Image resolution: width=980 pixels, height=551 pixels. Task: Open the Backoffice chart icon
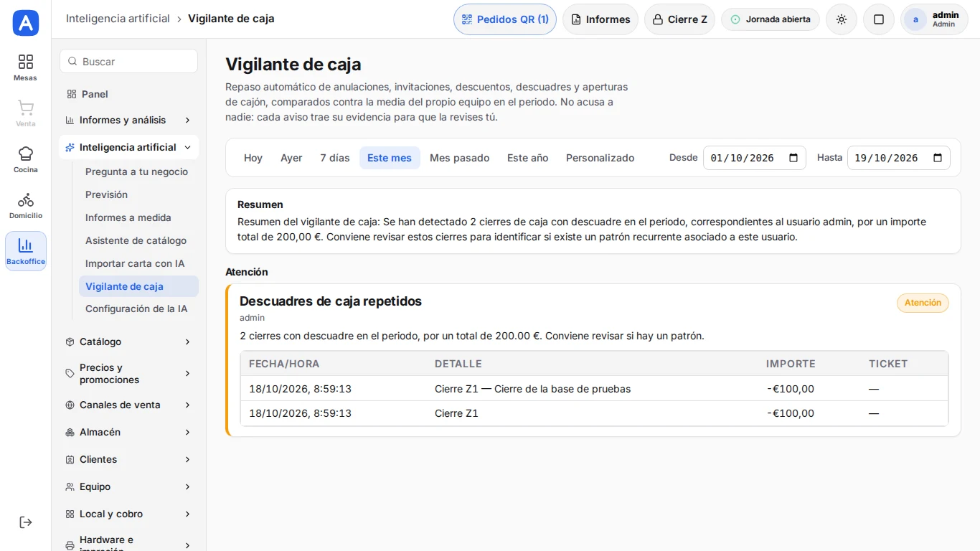(26, 245)
